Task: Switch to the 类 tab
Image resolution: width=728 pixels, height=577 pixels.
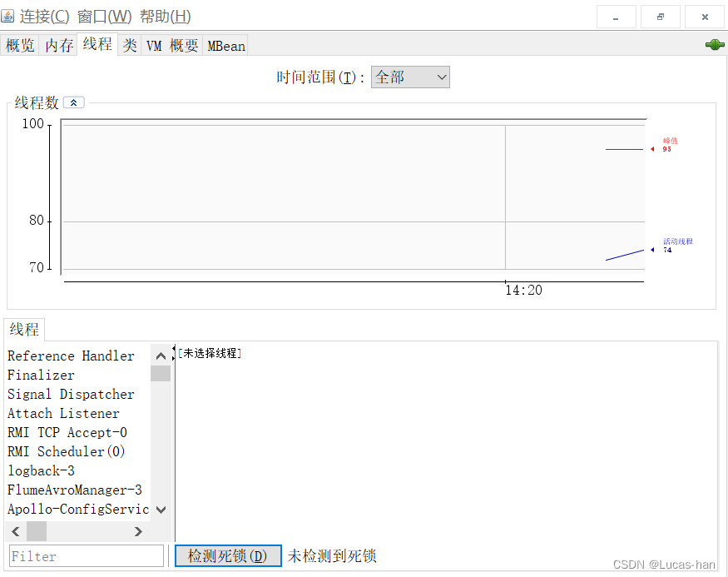Action: tap(130, 45)
